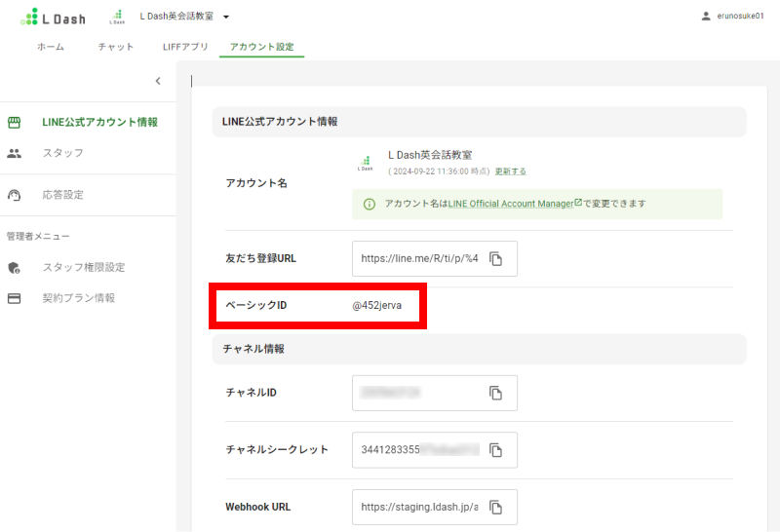This screenshot has height=532, width=780.
Task: Open 応答設定 in sidebar
Action: point(62,195)
